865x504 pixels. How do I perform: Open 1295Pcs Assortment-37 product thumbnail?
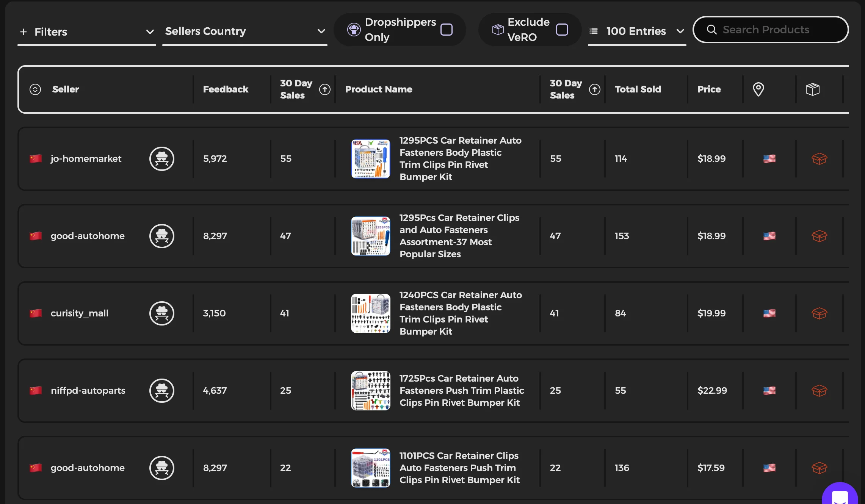pyautogui.click(x=371, y=236)
